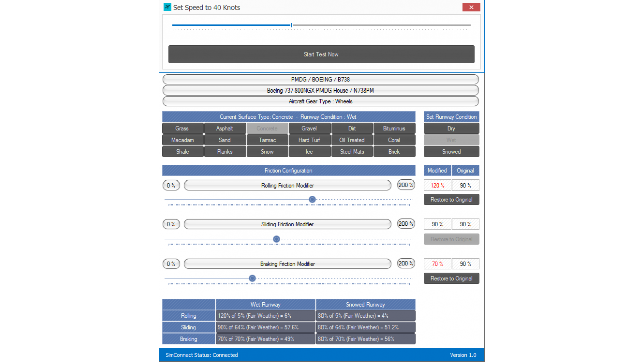Select the Tarmac surface button
This screenshot has width=644, height=362.
click(267, 140)
